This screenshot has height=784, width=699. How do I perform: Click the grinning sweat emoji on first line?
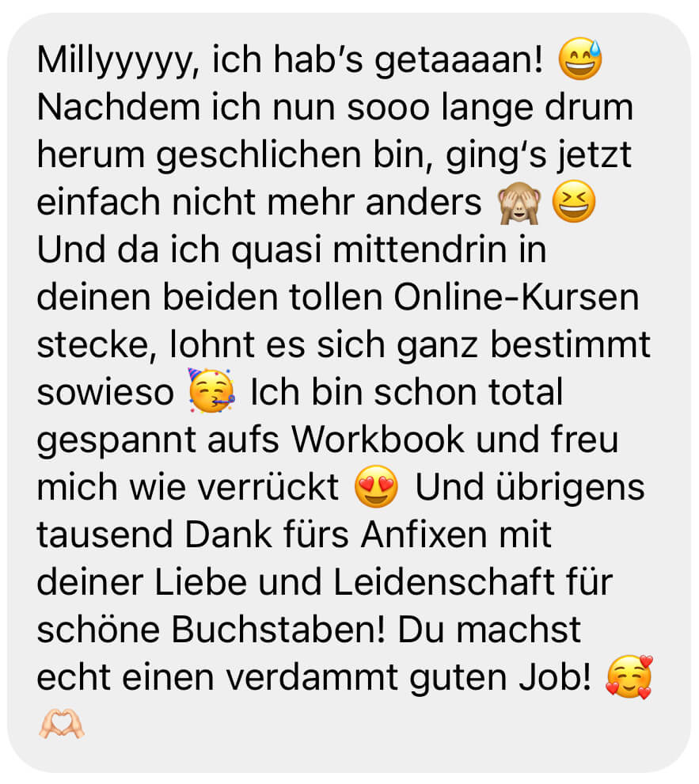(579, 59)
